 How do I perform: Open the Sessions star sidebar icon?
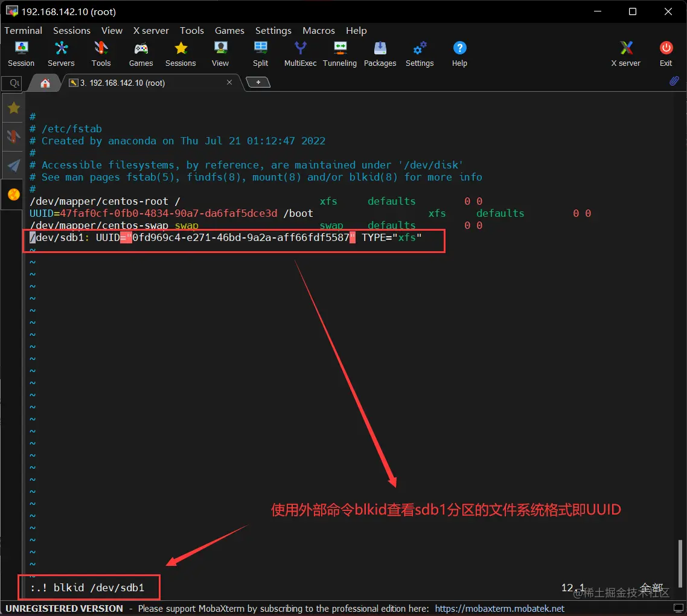click(x=13, y=108)
